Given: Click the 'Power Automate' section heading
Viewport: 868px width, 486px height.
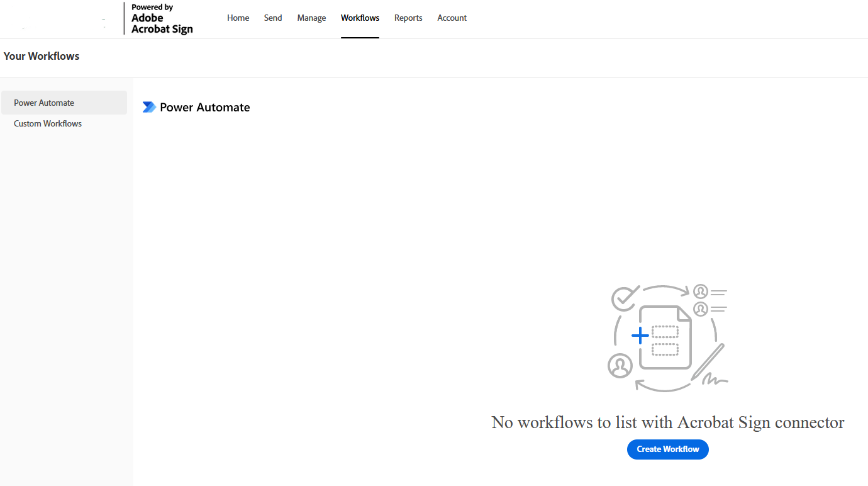Looking at the screenshot, I should click(204, 107).
